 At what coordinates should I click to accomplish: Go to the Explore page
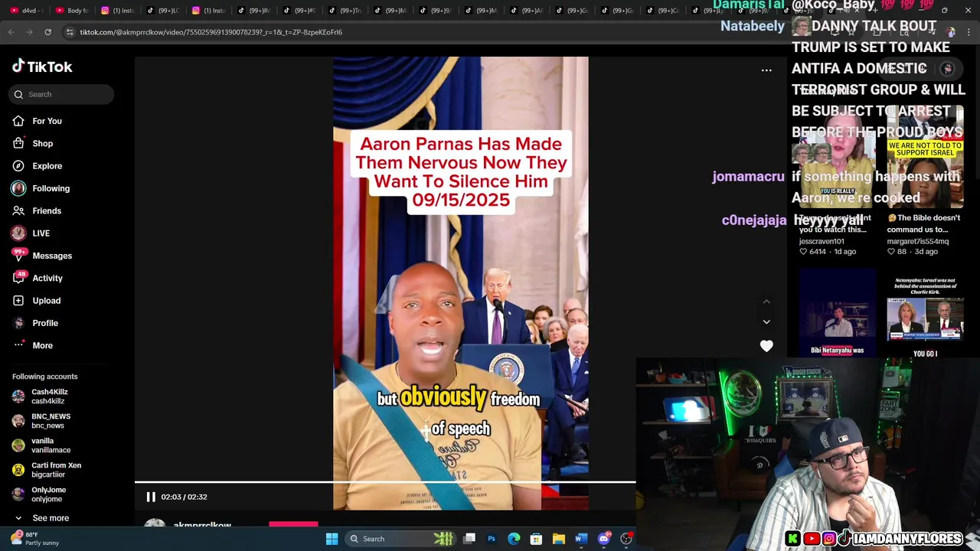pos(47,166)
